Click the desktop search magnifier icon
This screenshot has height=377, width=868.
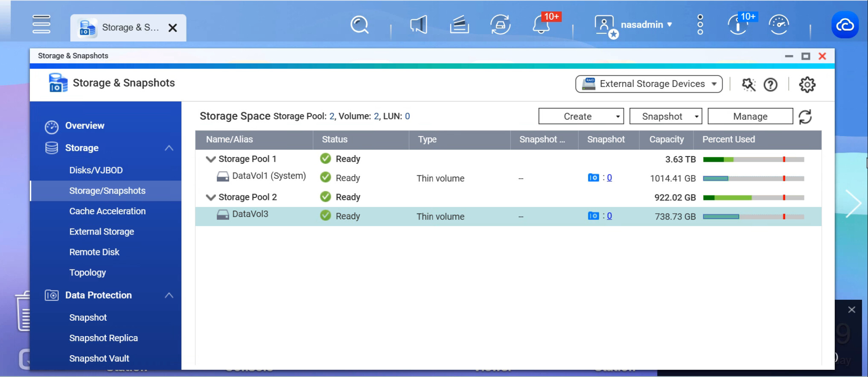[x=359, y=25]
